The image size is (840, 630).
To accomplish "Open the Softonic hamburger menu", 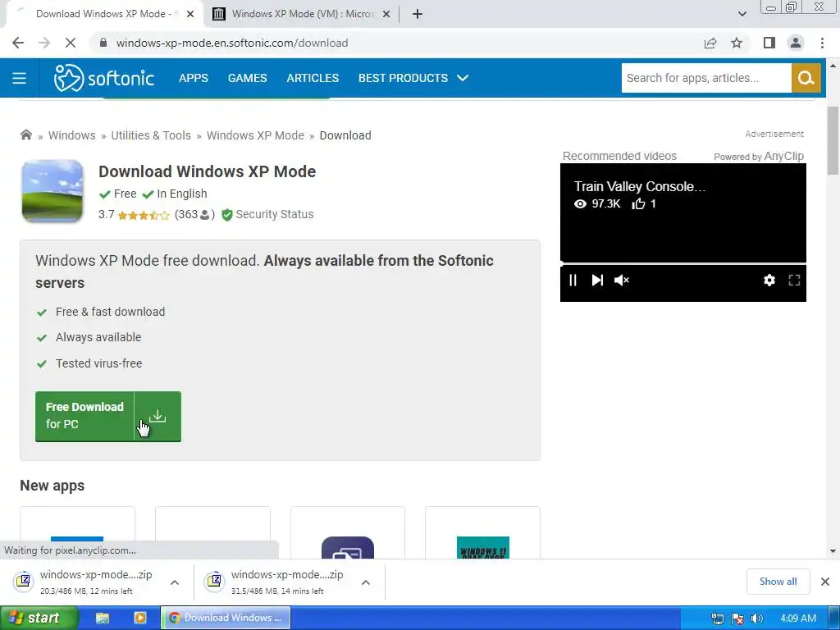I will click(x=20, y=78).
